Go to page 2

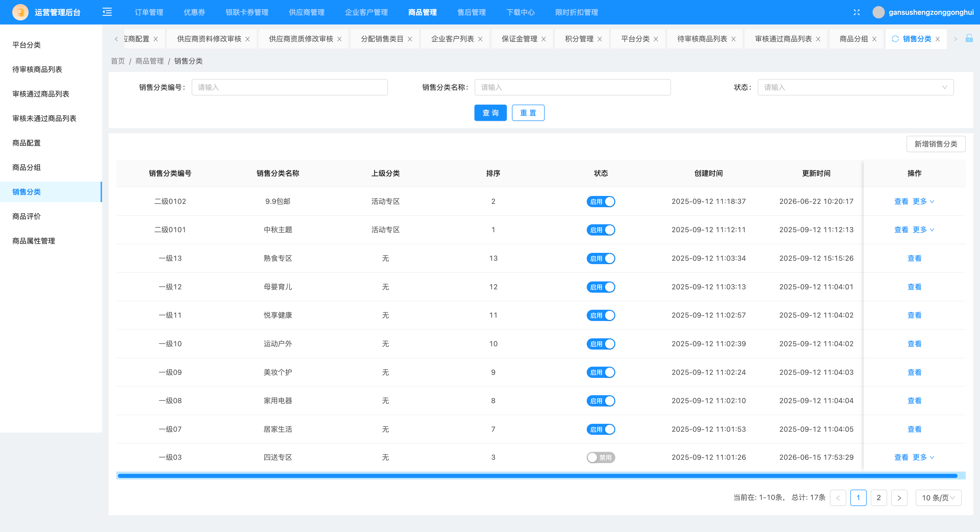pos(878,498)
